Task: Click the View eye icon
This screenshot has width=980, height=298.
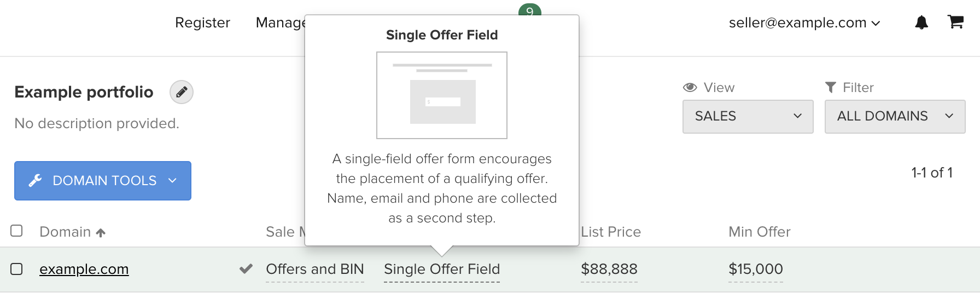Action: [690, 87]
